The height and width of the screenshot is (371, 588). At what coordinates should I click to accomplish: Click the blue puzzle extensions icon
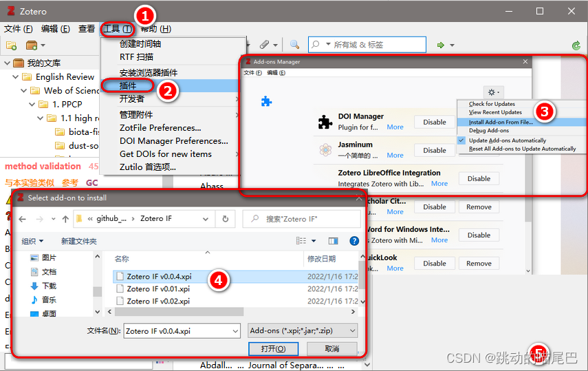(x=266, y=101)
